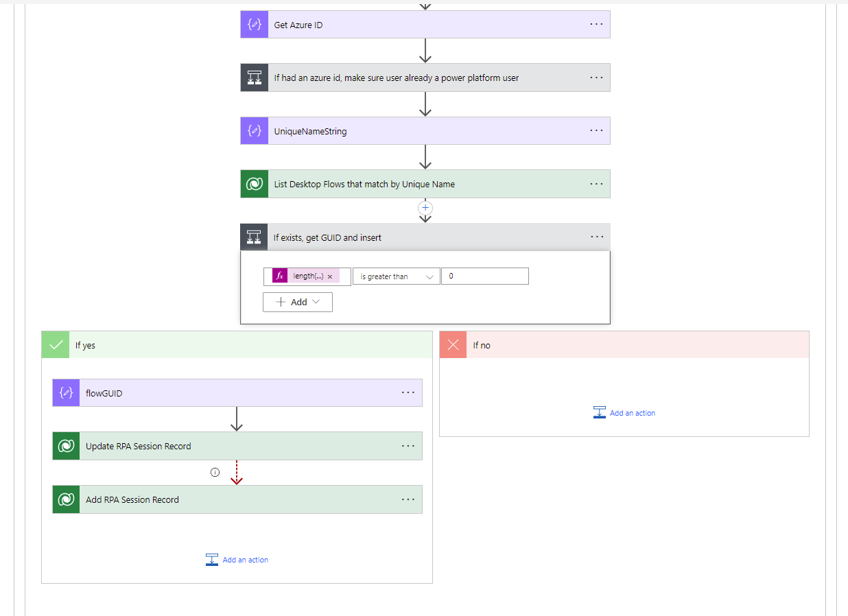Expand the Add condition dropdown

297,302
